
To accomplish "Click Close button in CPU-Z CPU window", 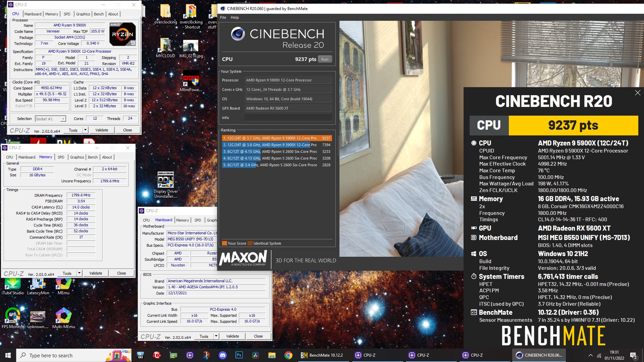I will click(x=127, y=130).
